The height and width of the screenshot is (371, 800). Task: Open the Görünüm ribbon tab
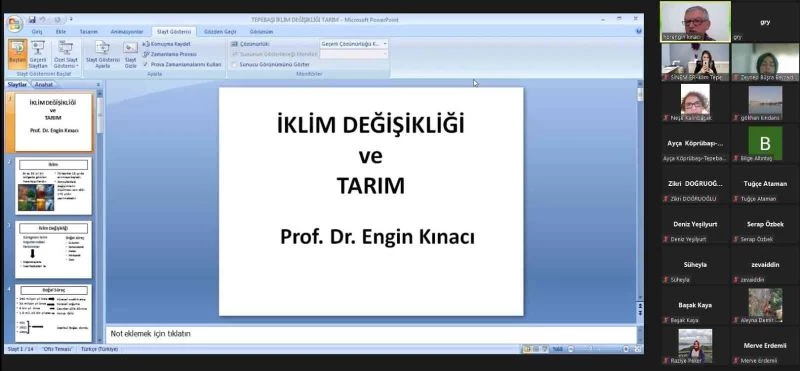261,32
